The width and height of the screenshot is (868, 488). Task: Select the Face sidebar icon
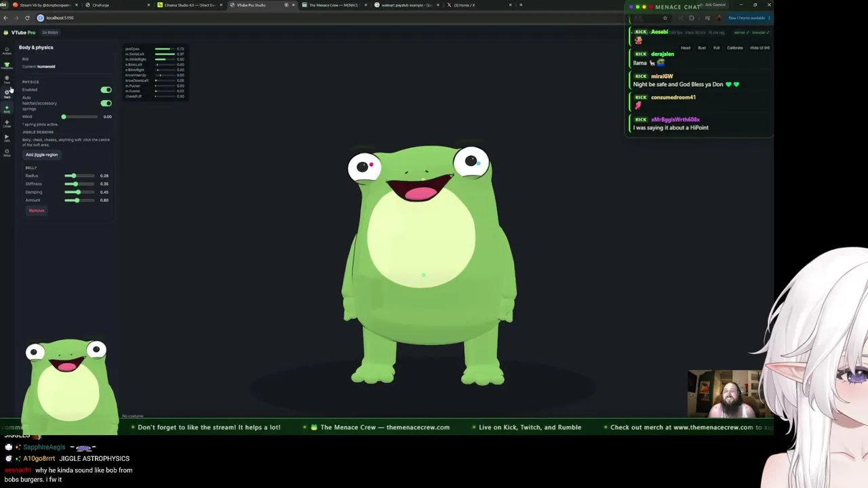click(x=7, y=79)
